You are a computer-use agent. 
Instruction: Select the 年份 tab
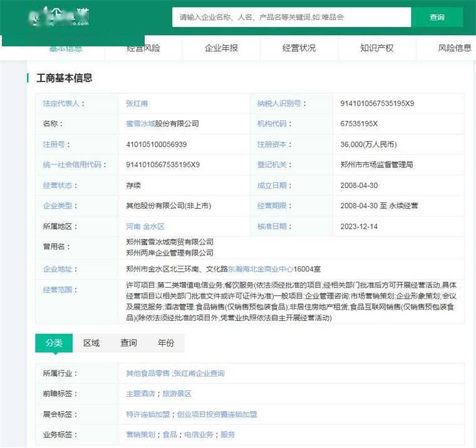[x=166, y=343]
